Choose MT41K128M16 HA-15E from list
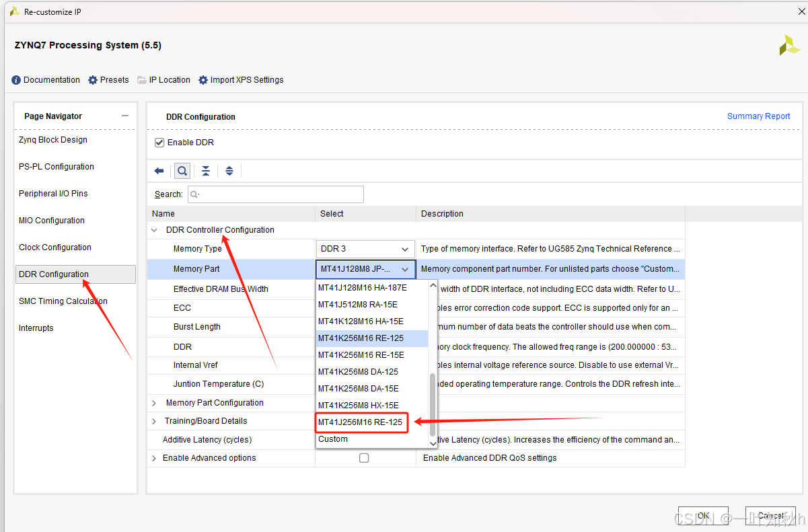This screenshot has width=808, height=532. (x=372, y=321)
